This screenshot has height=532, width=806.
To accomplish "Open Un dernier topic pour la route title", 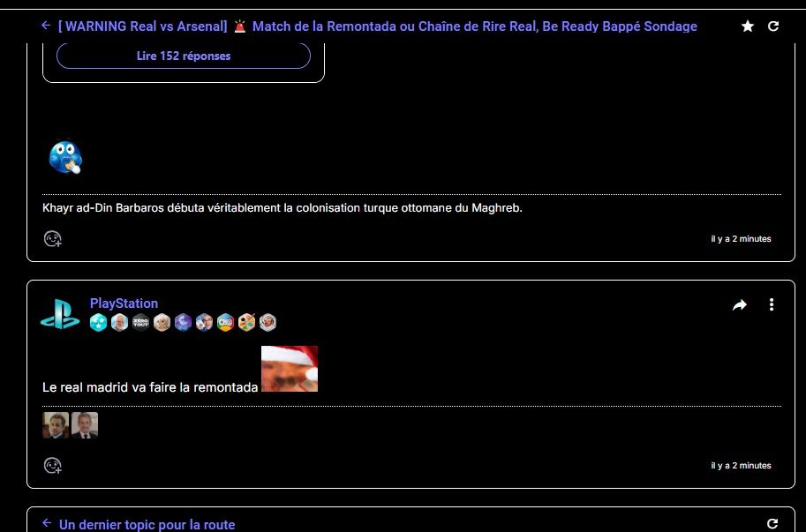I will click(x=147, y=524).
